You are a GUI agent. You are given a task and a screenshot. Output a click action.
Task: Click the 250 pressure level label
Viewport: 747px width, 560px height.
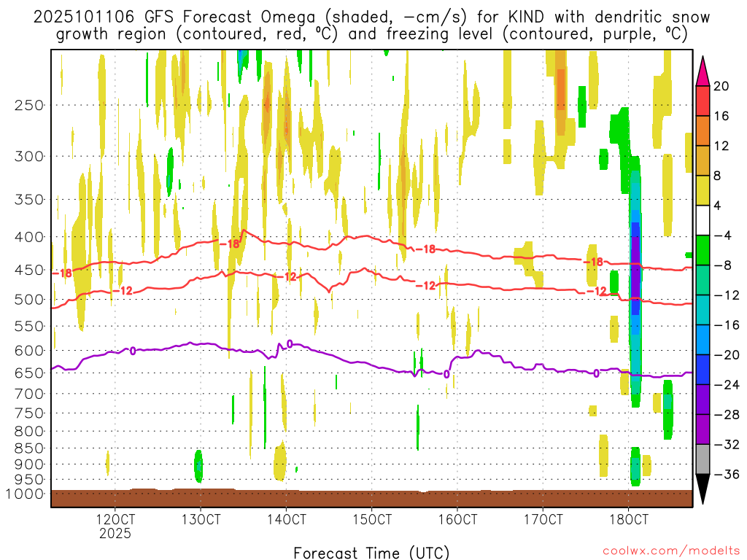pos(29,105)
